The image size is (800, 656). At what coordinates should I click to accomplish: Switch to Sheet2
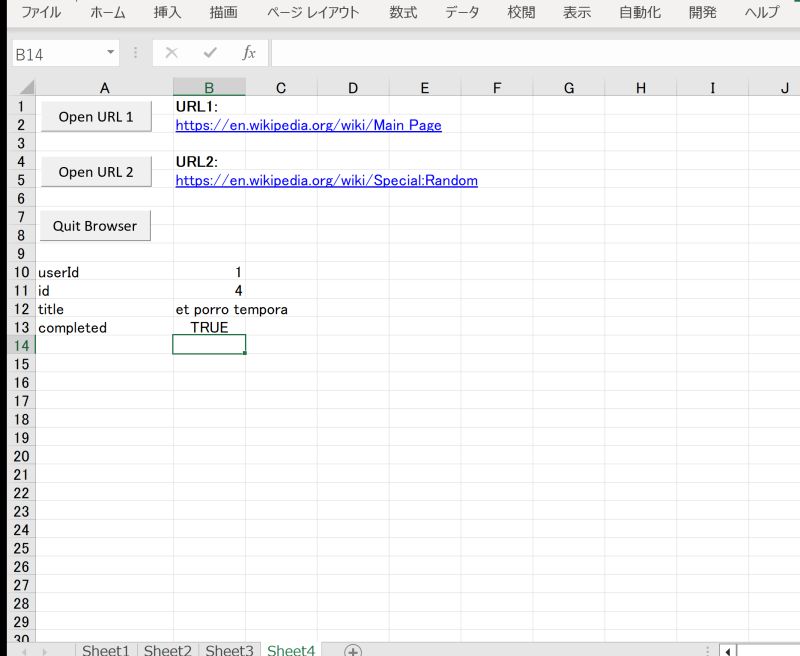(x=167, y=650)
